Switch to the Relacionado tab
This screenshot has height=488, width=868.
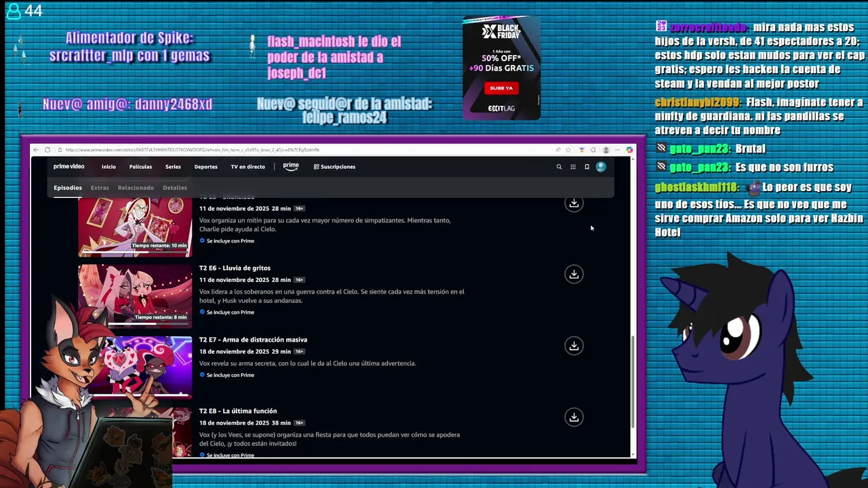(x=136, y=188)
